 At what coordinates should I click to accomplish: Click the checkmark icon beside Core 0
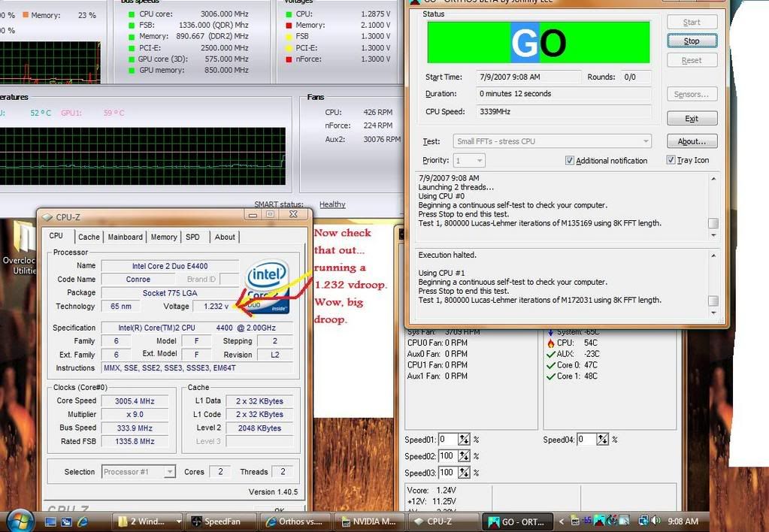coord(551,365)
